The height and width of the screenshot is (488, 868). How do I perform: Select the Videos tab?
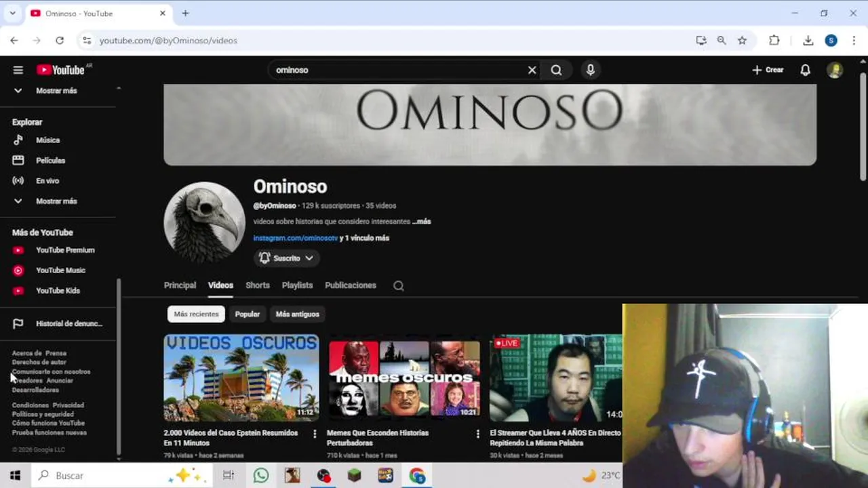click(x=220, y=285)
